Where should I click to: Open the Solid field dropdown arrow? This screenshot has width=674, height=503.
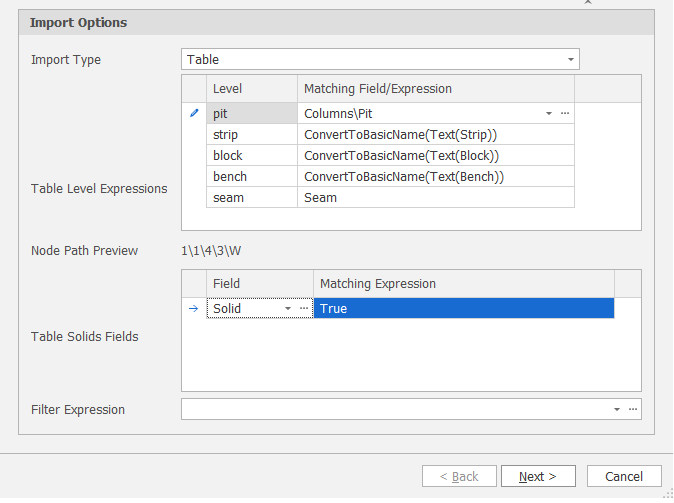tap(288, 309)
